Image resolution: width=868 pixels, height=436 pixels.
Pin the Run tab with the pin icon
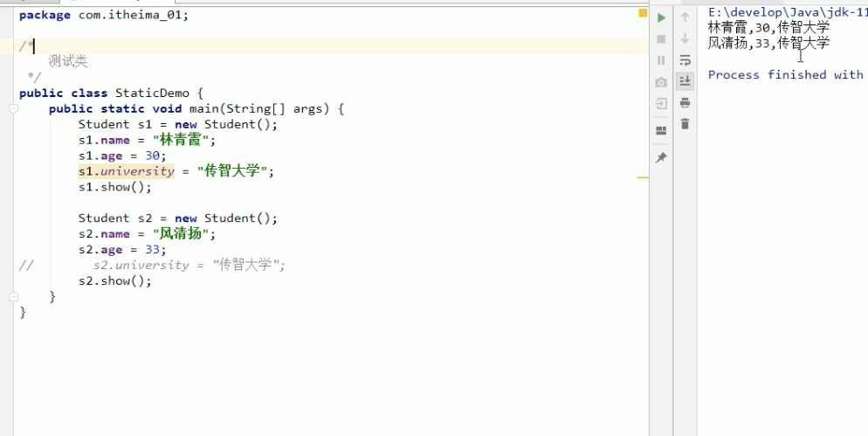click(661, 158)
